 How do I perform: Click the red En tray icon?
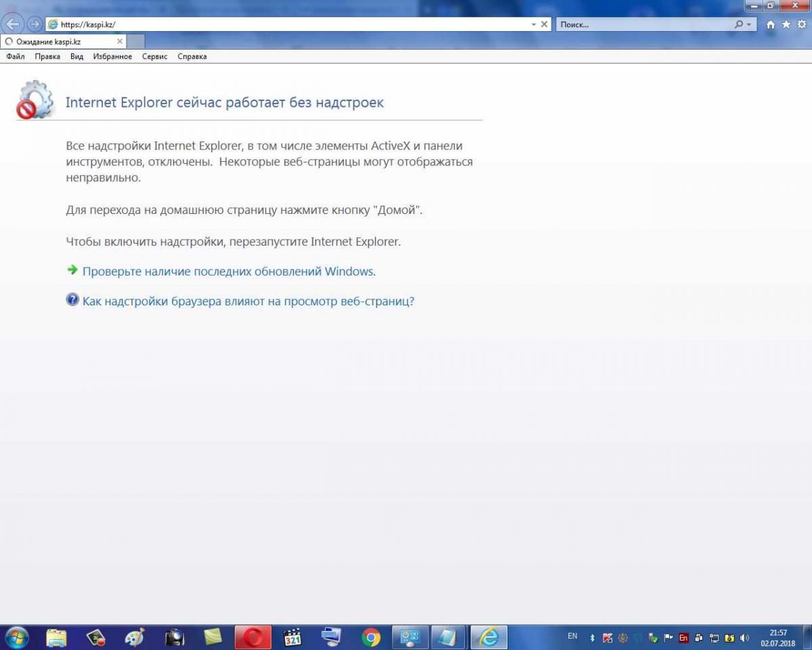683,638
